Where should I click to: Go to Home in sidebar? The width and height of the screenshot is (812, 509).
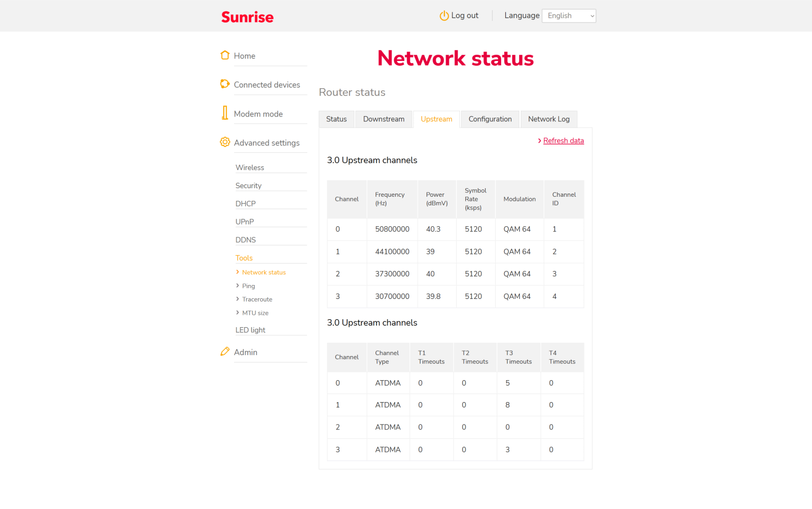pyautogui.click(x=245, y=56)
